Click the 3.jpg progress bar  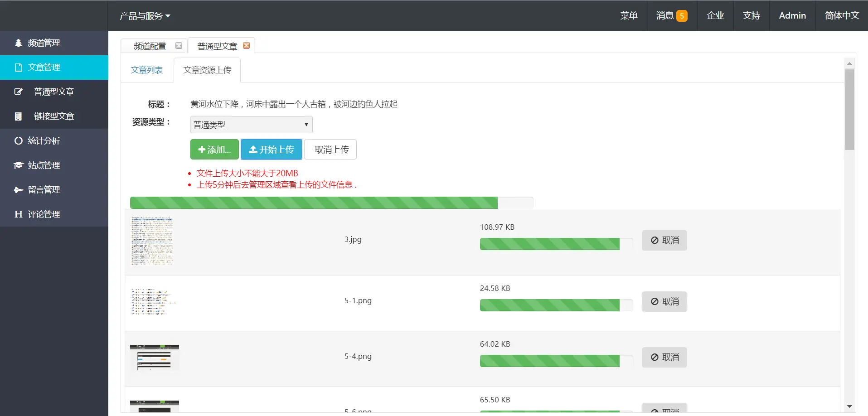click(x=556, y=244)
